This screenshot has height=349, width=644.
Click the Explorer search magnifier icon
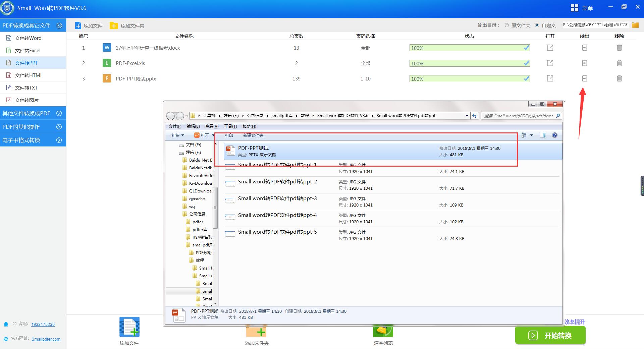(558, 116)
